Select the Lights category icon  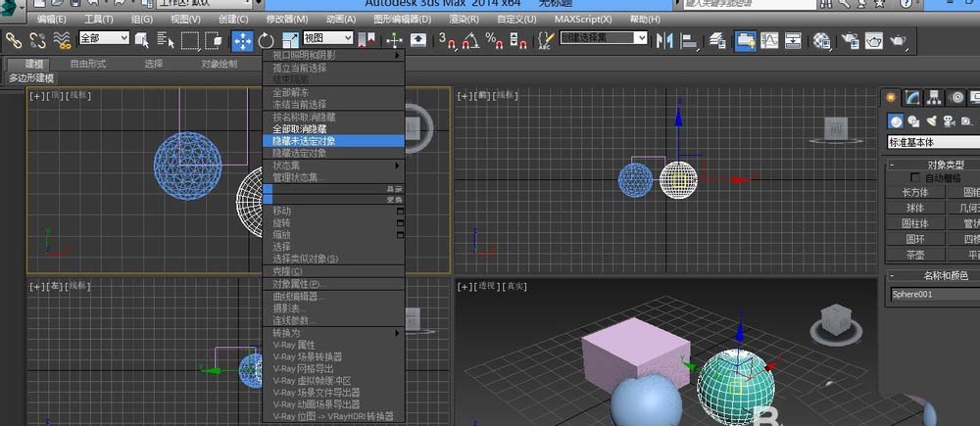click(x=931, y=121)
